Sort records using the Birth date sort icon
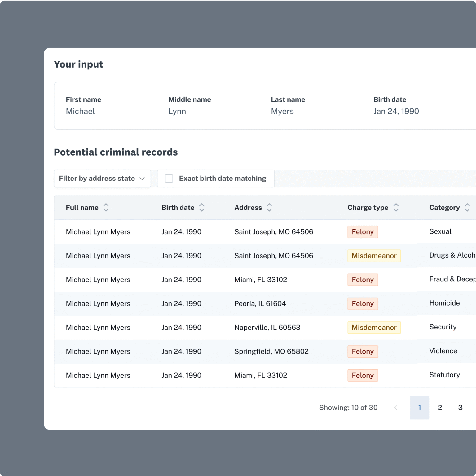 point(202,207)
